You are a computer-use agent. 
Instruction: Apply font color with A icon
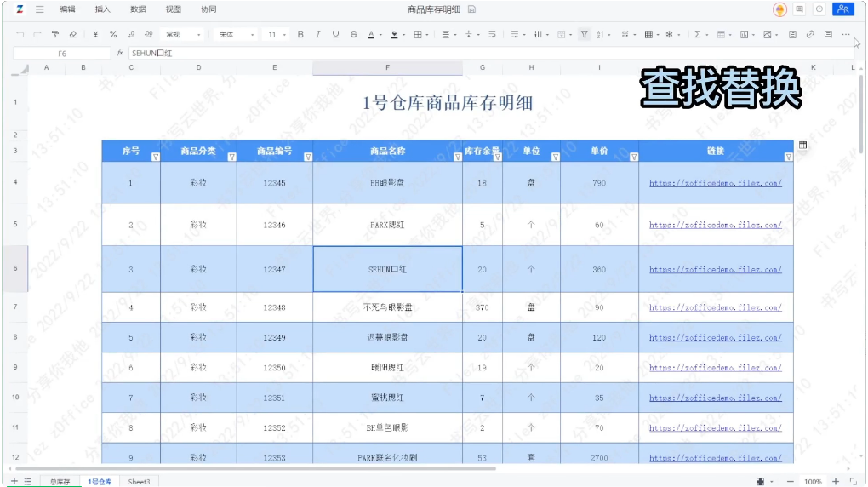(x=371, y=34)
